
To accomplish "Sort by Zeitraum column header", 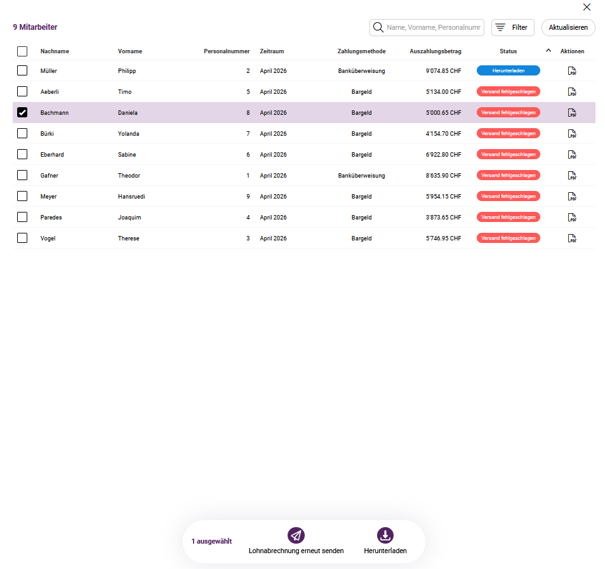I will 272,51.
